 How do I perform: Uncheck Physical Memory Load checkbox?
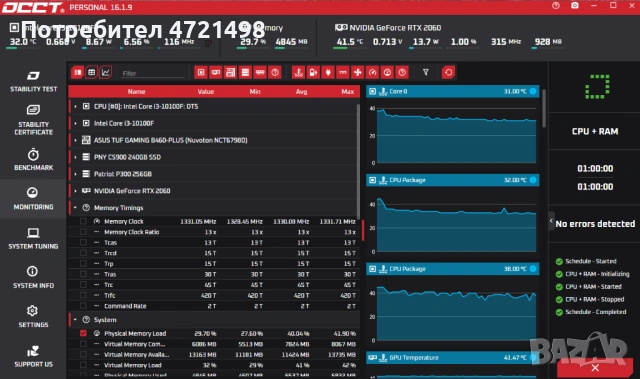pos(83,333)
